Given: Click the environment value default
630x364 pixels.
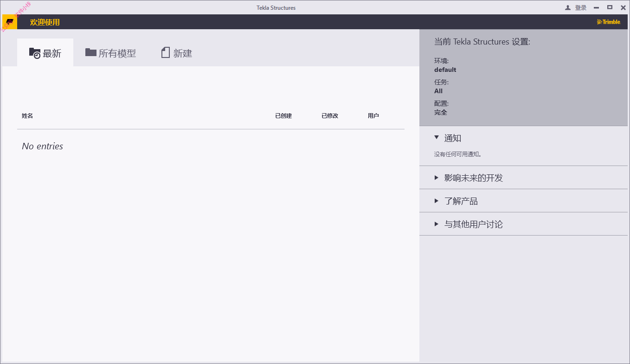Looking at the screenshot, I should point(445,70).
